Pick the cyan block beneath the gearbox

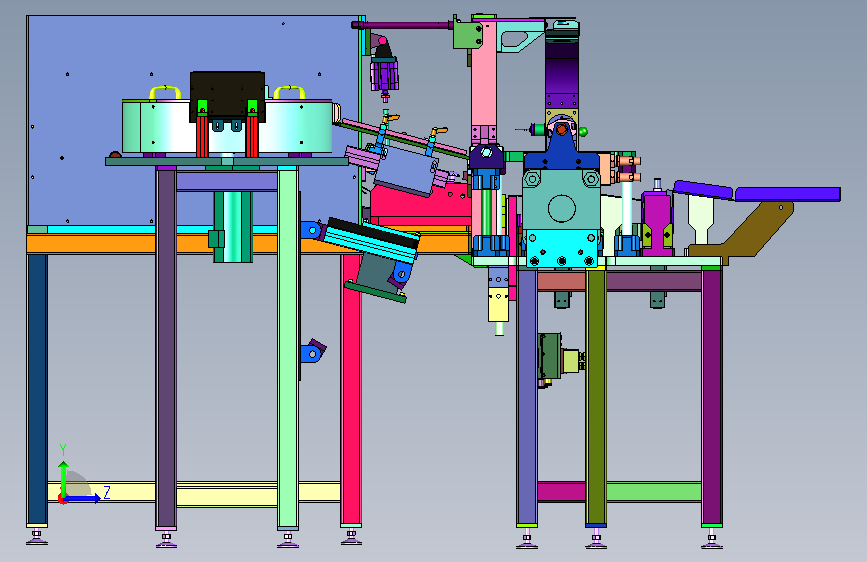[x=561, y=248]
